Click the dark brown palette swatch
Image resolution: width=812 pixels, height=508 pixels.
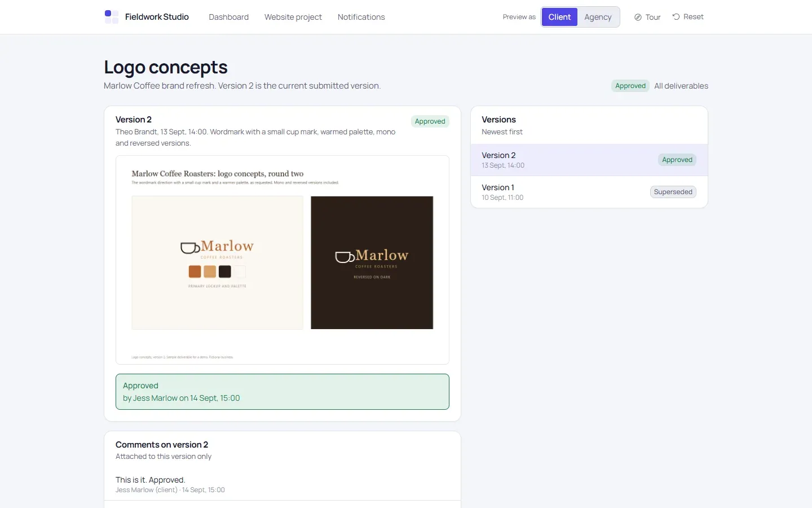point(225,271)
